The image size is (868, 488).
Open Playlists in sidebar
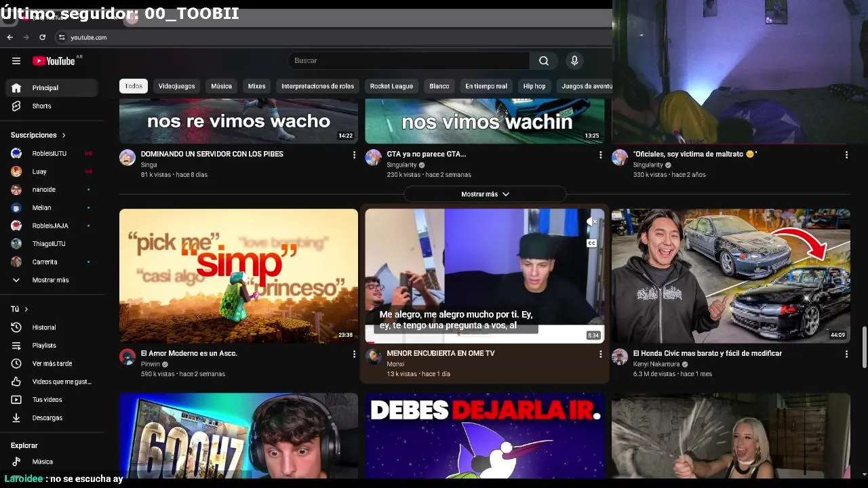pyautogui.click(x=52, y=346)
